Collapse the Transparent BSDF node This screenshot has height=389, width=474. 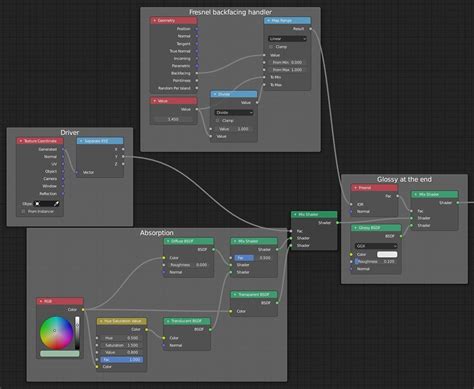pyautogui.click(x=235, y=295)
